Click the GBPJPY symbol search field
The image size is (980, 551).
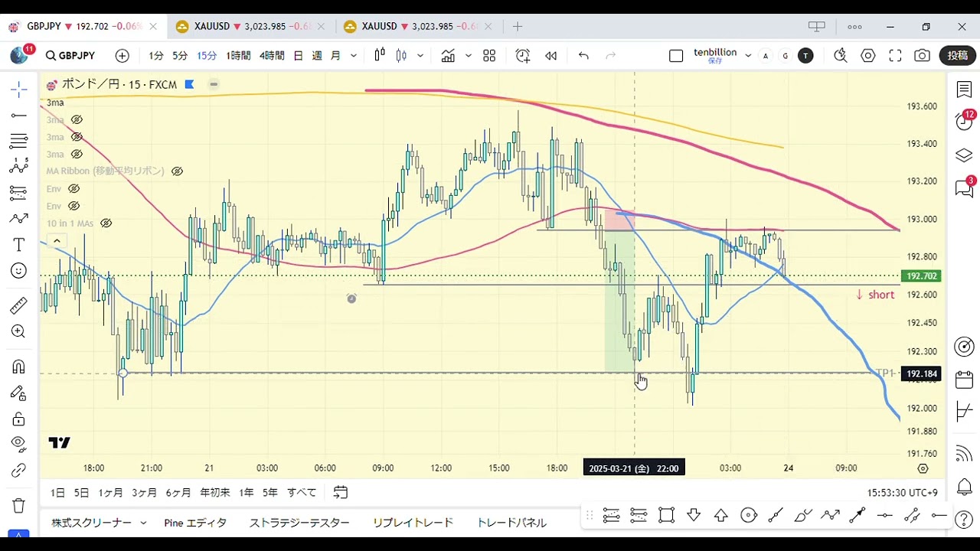point(70,56)
